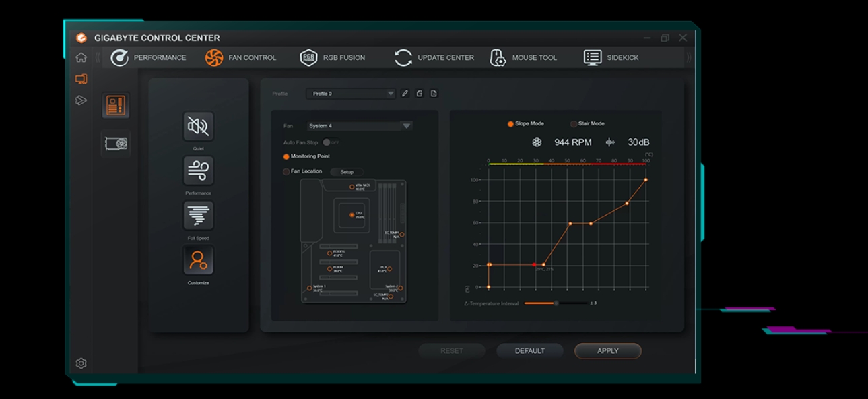Screen dimensions: 868x399
Task: Select the VRM MOS sensor point
Action: 352,187
